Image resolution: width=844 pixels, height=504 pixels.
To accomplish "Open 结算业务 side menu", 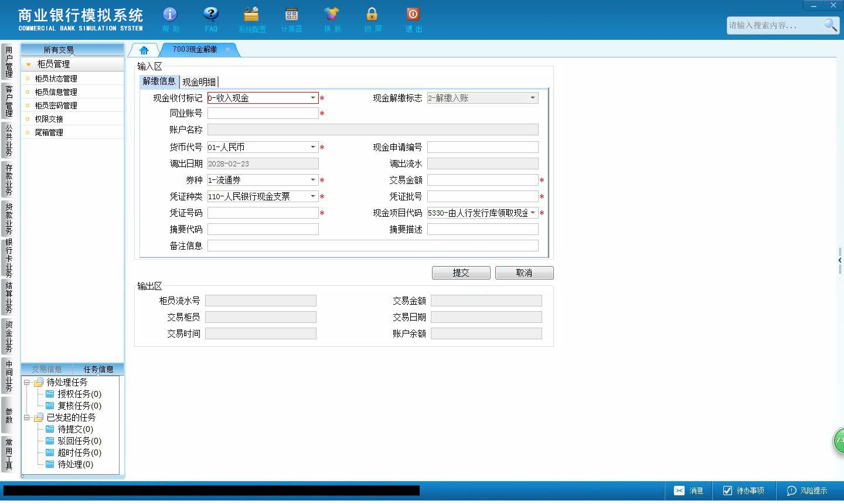I will (9, 297).
